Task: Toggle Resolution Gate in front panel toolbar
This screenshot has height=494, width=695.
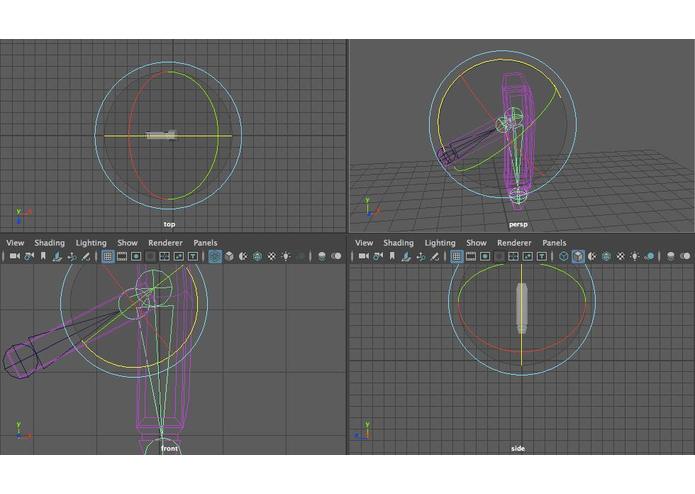Action: tap(136, 256)
